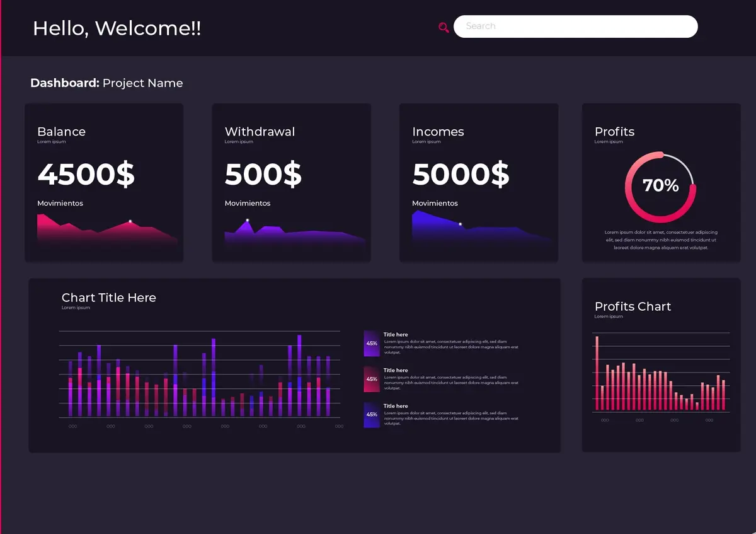Click the purple 45% badge beside first title
This screenshot has width=756, height=534.
(372, 344)
